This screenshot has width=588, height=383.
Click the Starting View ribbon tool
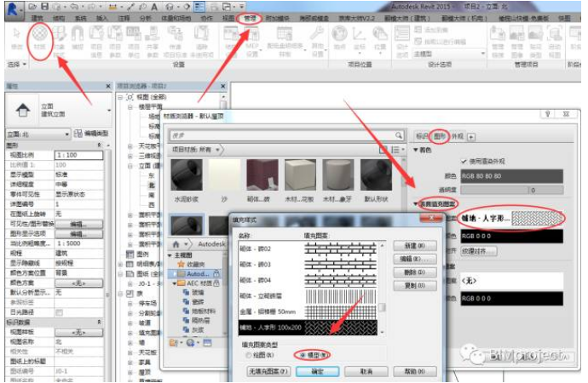(x=554, y=41)
